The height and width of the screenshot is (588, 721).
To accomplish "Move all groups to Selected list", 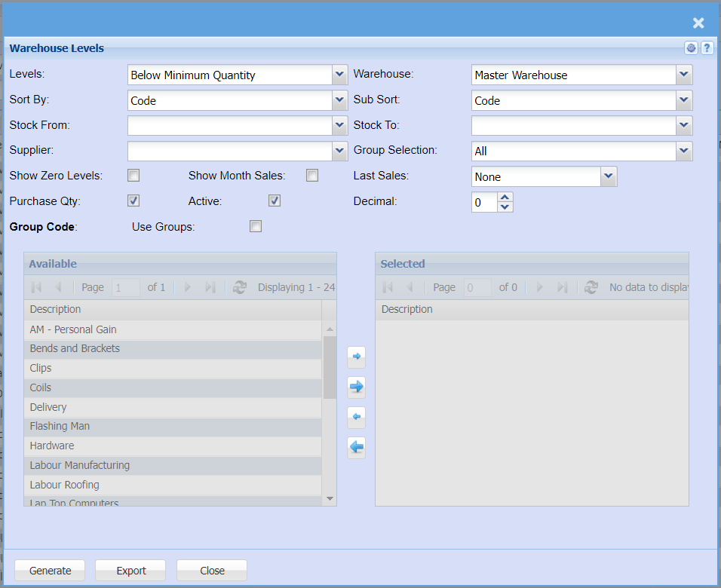I will (356, 387).
